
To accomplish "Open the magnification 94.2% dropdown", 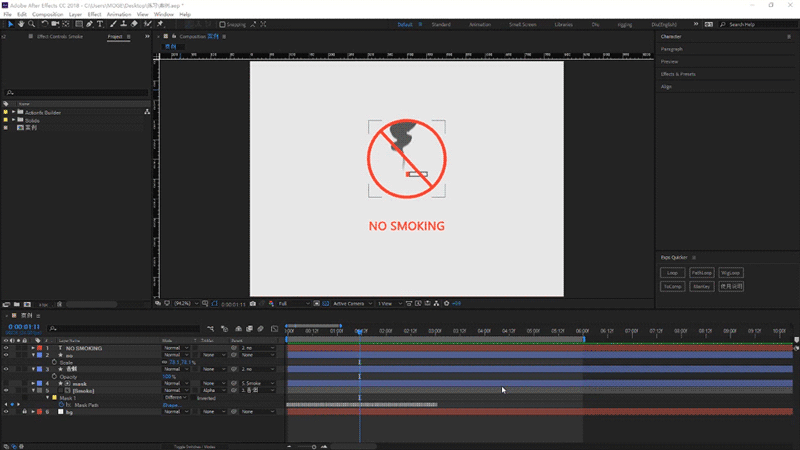I will [186, 304].
